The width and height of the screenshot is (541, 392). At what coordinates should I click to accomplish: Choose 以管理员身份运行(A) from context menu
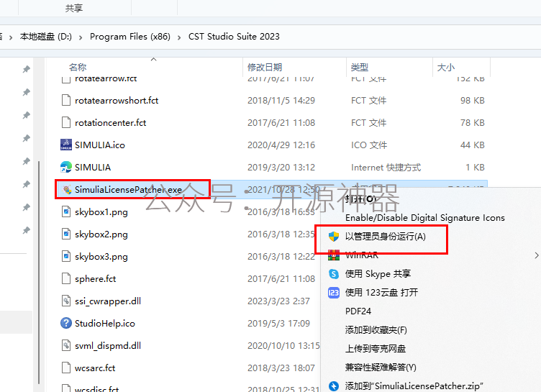tap(386, 237)
